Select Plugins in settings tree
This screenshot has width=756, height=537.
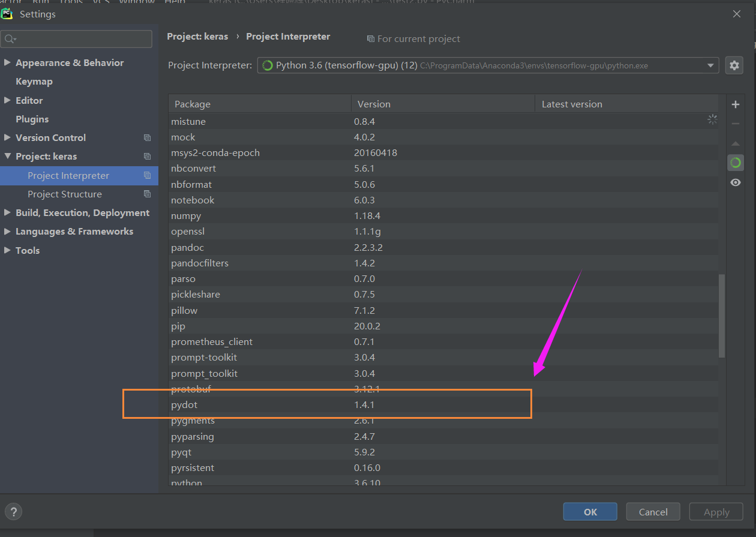[x=32, y=119]
